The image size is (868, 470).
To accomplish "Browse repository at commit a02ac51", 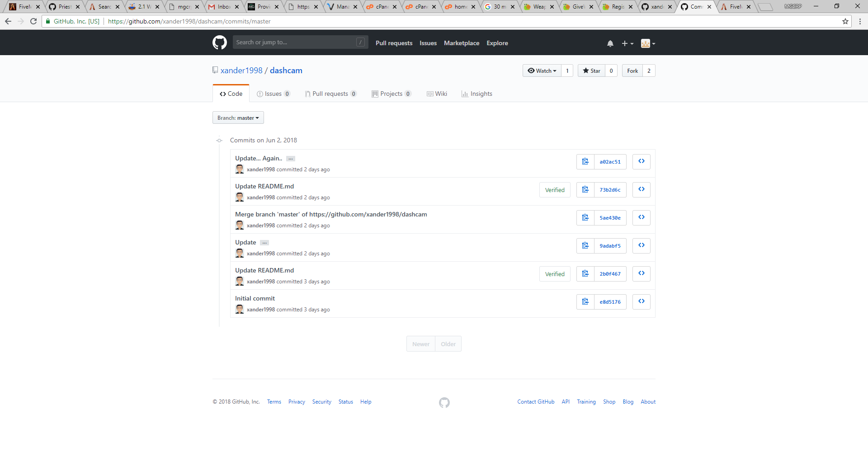I will pyautogui.click(x=642, y=162).
